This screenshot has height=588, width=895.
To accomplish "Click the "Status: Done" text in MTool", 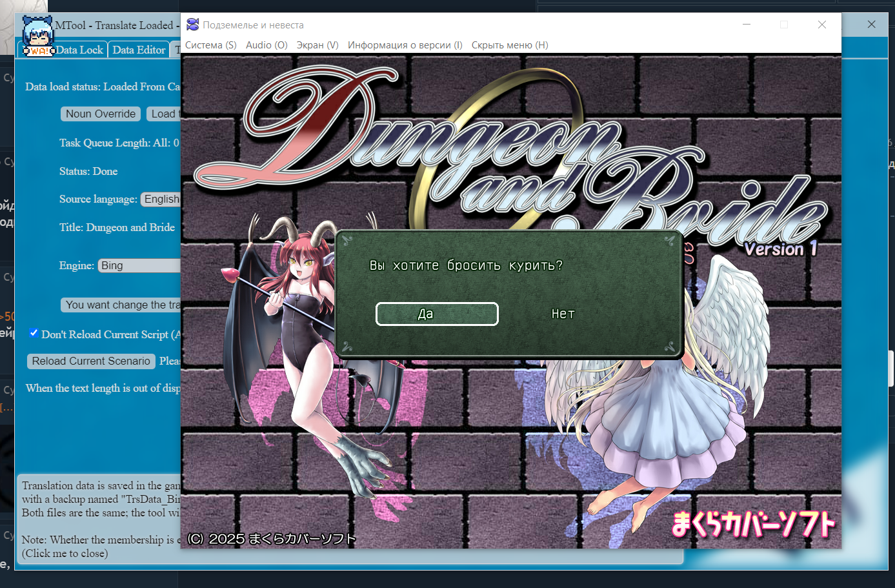I will 88,172.
